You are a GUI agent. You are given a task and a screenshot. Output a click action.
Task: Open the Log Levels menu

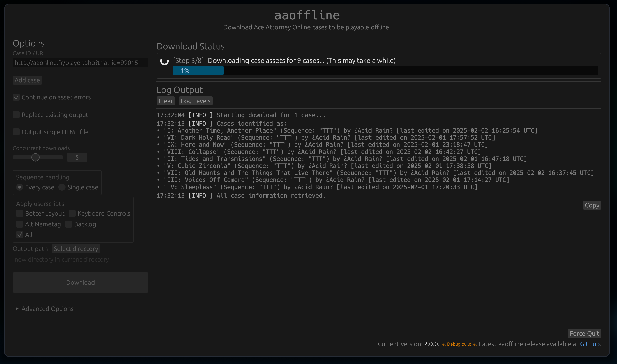pyautogui.click(x=196, y=101)
